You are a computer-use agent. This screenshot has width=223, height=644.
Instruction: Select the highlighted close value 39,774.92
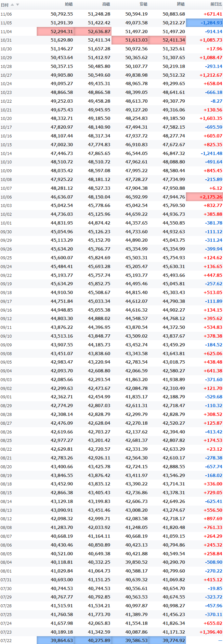(167, 640)
